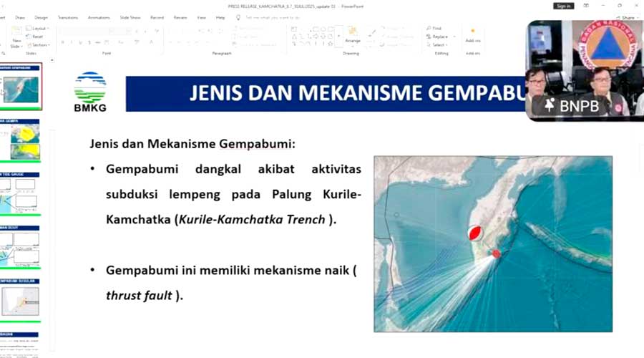This screenshot has width=644, height=358.
Task: Toggle bold text formatting
Action: point(62,42)
